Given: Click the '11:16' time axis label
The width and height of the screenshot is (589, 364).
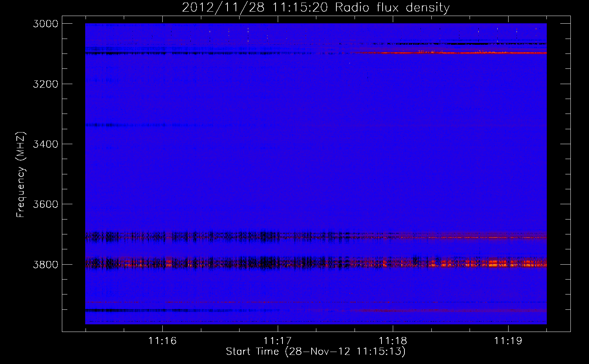Looking at the screenshot, I should pos(162,341).
